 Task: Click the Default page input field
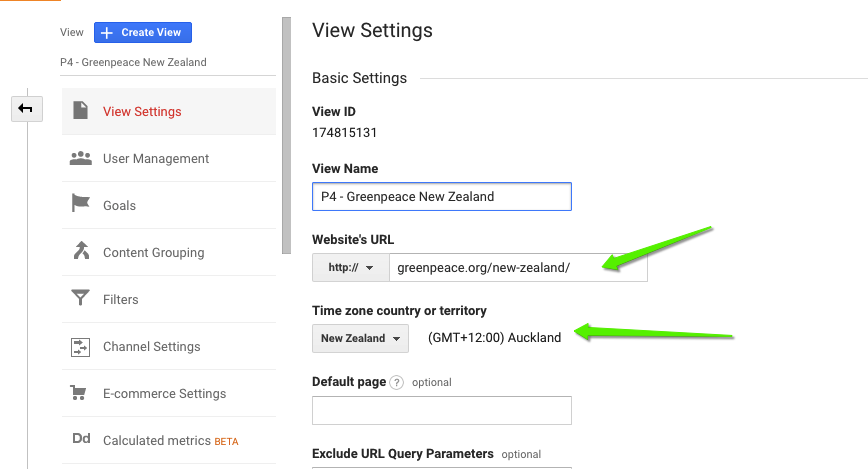pyautogui.click(x=442, y=410)
